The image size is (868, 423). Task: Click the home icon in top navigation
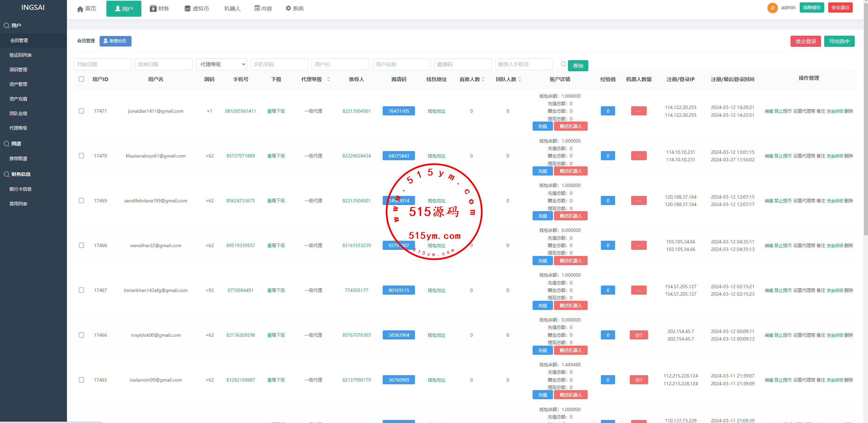point(80,9)
